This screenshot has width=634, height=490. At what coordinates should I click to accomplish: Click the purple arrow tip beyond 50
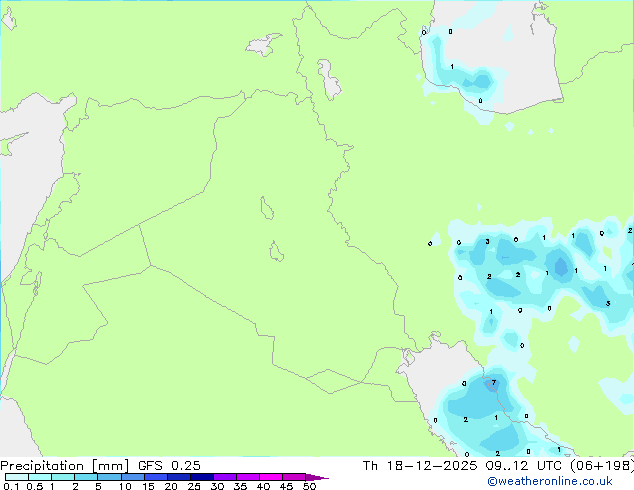click(317, 477)
